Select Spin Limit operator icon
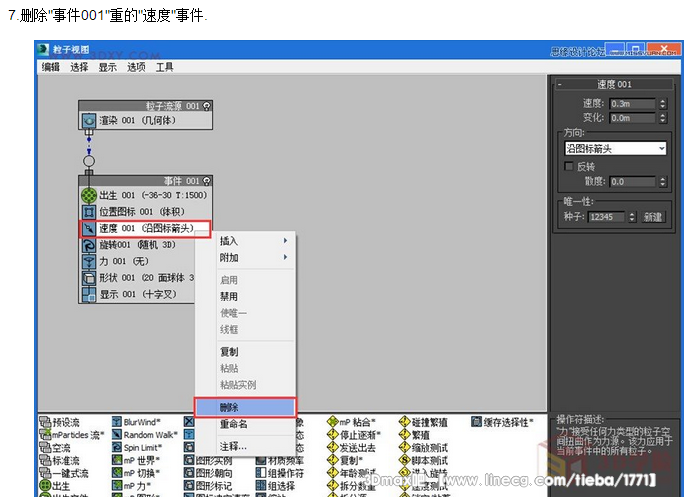Image resolution: width=685 pixels, height=497 pixels. coord(117,447)
